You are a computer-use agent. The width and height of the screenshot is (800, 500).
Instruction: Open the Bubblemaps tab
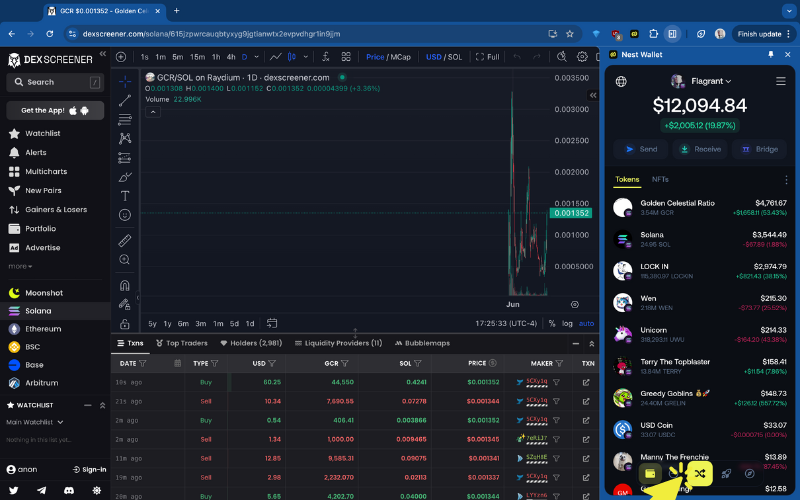click(422, 343)
